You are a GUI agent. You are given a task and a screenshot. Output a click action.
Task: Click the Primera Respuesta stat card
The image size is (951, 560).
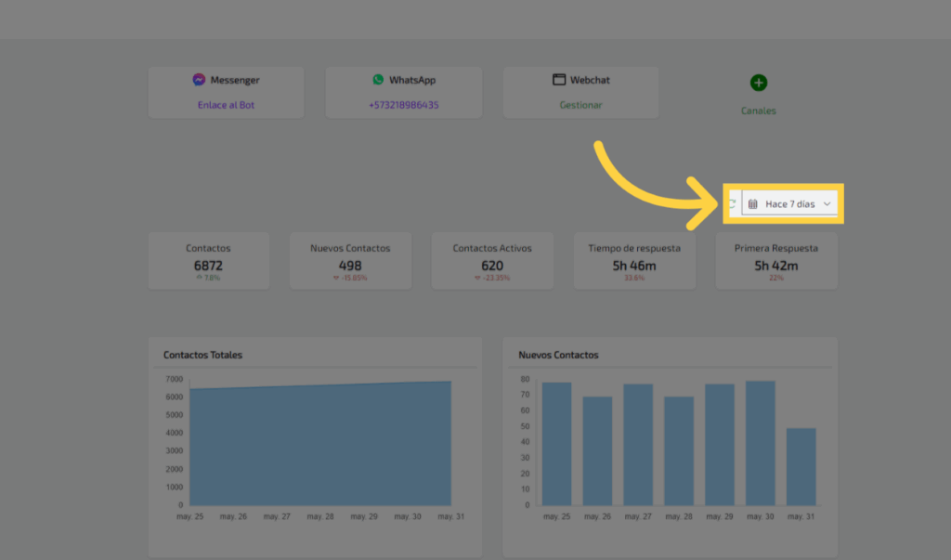[x=776, y=261]
